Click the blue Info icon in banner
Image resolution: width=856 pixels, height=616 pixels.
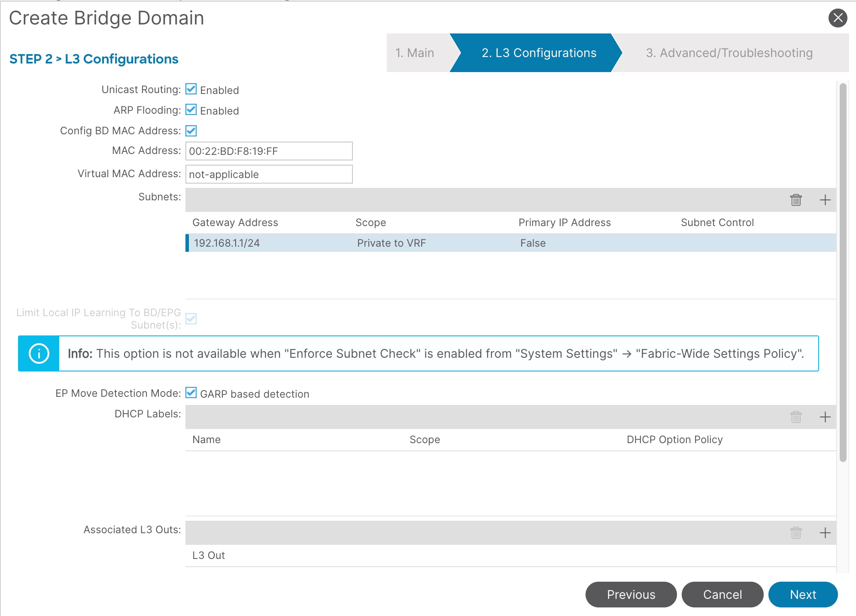(x=39, y=353)
